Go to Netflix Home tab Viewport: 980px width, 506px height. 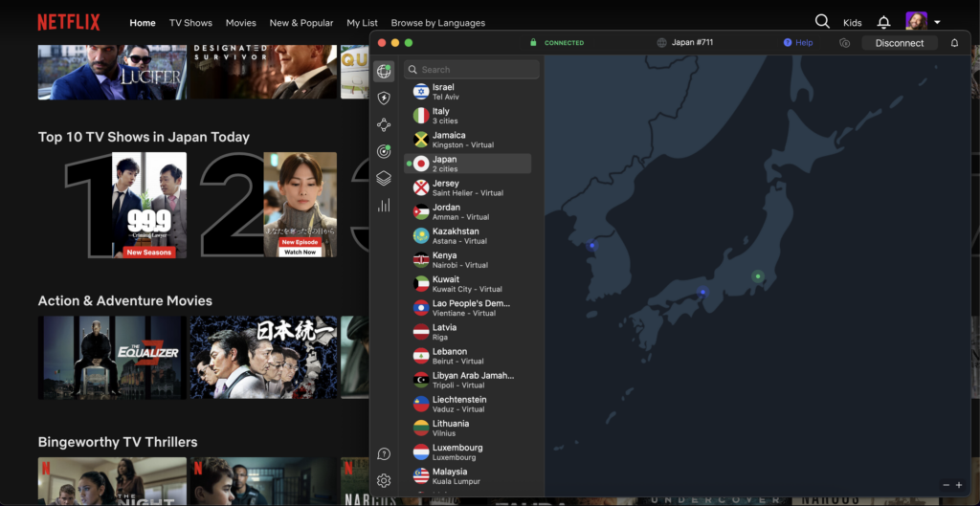point(143,23)
